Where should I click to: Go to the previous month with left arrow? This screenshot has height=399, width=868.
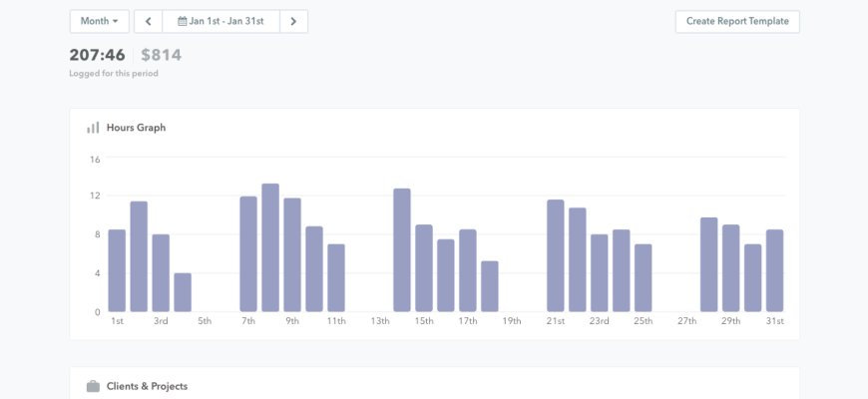(148, 21)
